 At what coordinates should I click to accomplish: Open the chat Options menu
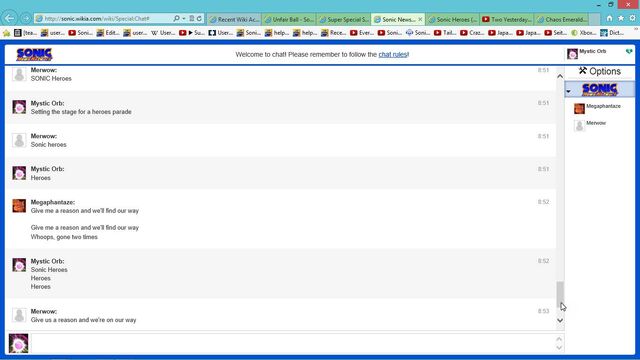(x=600, y=71)
